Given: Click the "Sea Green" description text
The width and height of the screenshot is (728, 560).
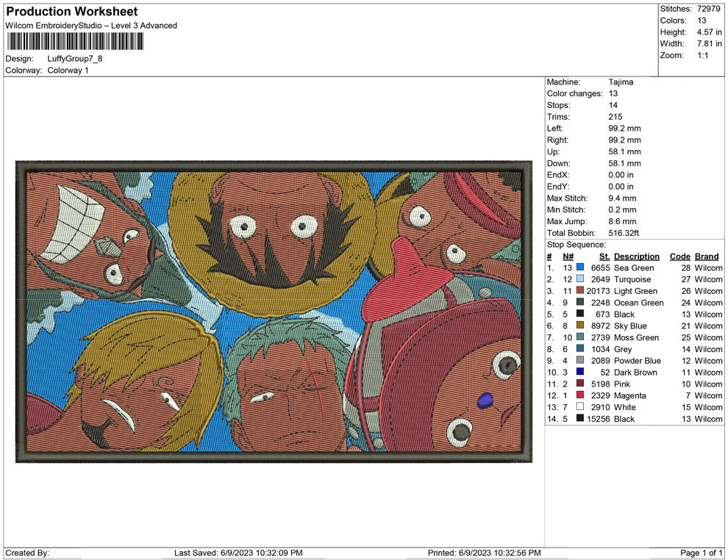Looking at the screenshot, I should [634, 268].
